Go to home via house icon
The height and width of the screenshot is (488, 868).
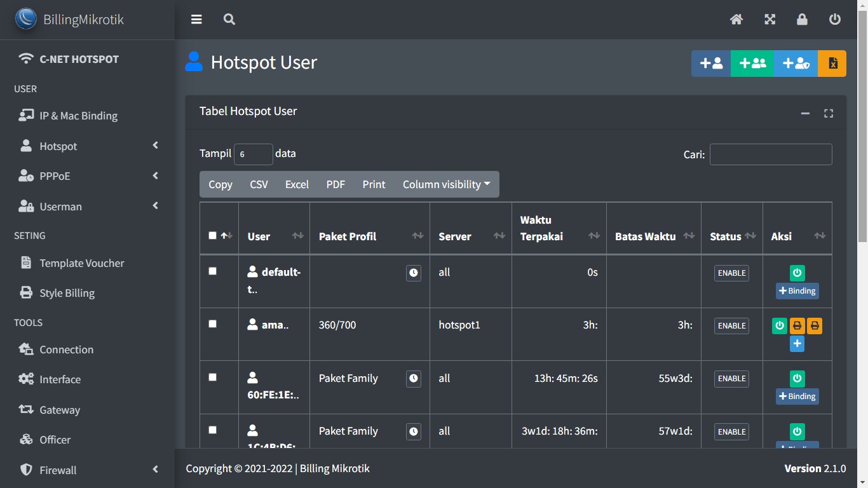(736, 20)
